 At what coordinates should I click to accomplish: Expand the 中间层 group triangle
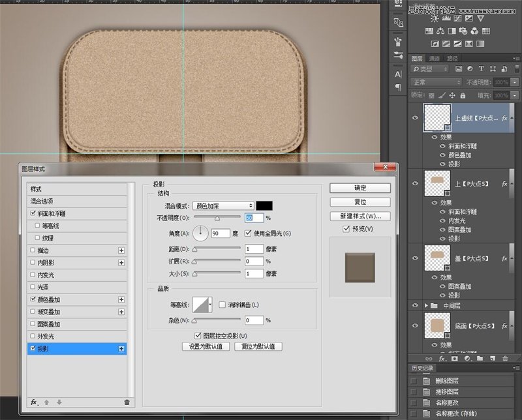coord(426,305)
